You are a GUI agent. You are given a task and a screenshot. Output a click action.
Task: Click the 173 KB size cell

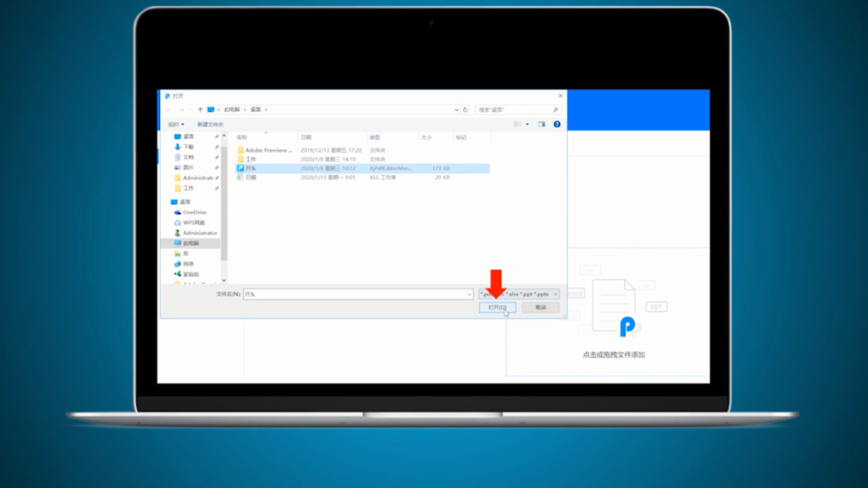pos(441,168)
